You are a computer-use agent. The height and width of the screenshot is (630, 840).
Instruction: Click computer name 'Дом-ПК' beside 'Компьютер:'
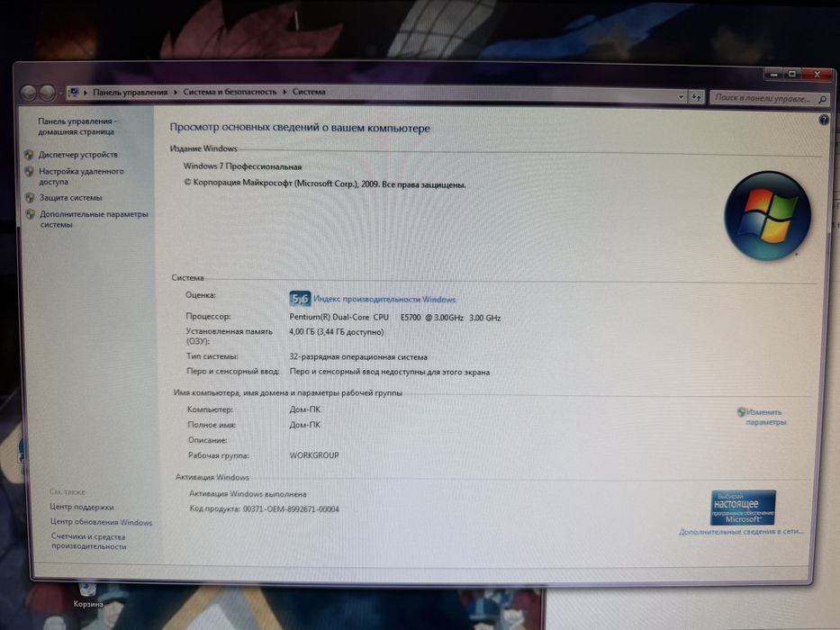(305, 409)
